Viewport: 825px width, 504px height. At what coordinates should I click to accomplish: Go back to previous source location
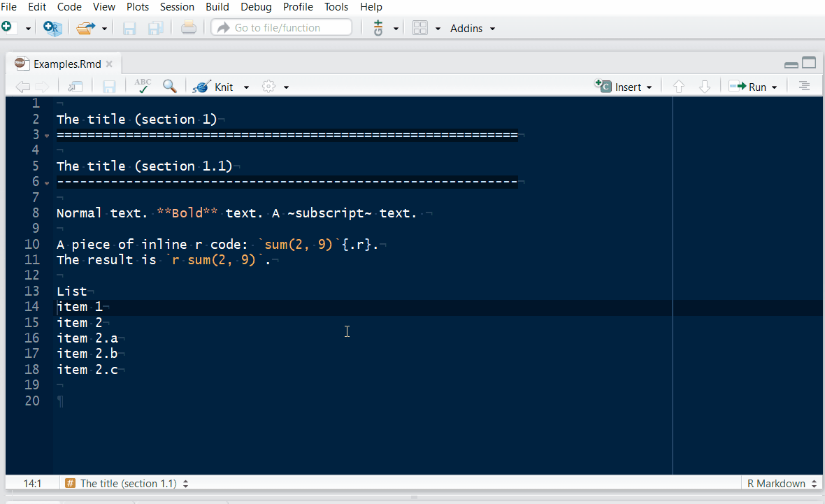click(22, 86)
